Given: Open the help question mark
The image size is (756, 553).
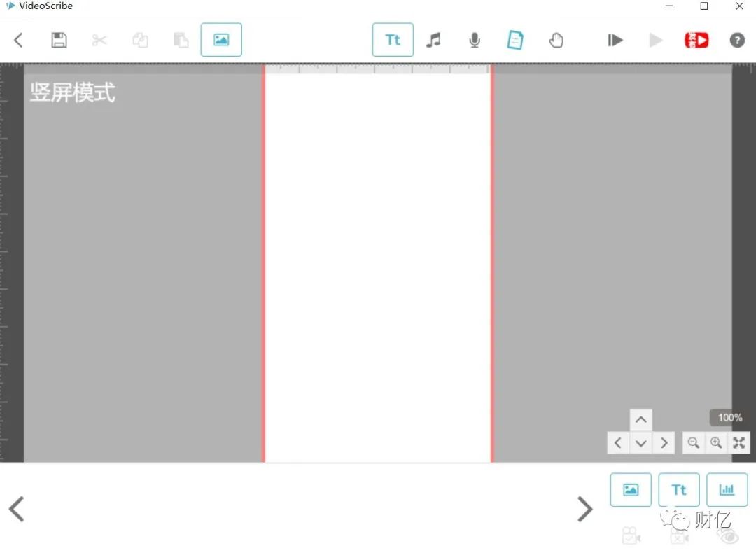Looking at the screenshot, I should coord(737,40).
